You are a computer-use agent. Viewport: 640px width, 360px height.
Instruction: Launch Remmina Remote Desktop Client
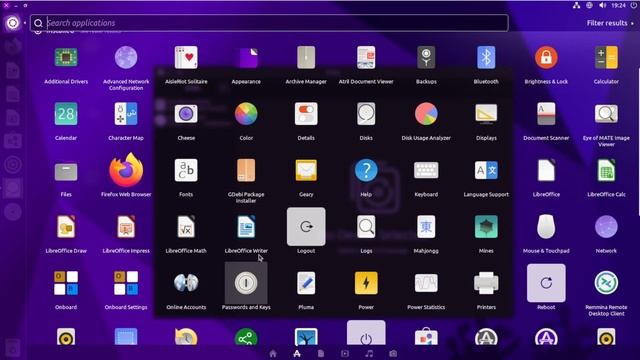tap(606, 283)
